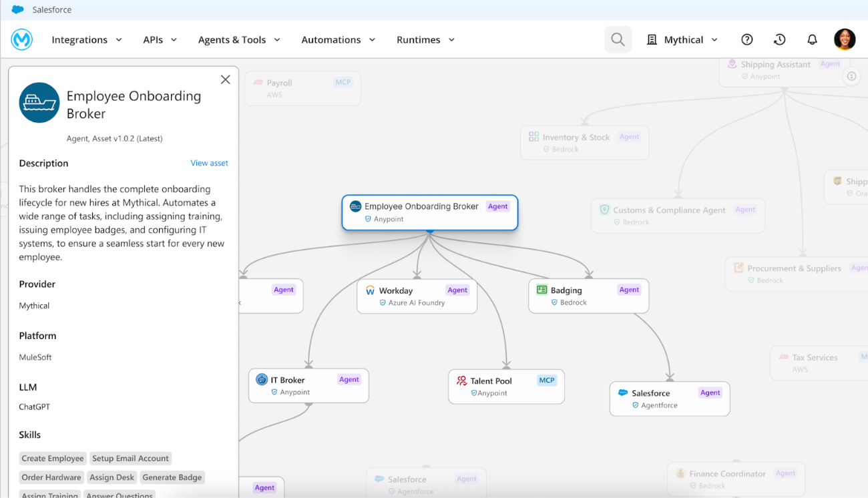The width and height of the screenshot is (868, 498).
Task: Open the APIs menu
Action: pyautogui.click(x=160, y=40)
